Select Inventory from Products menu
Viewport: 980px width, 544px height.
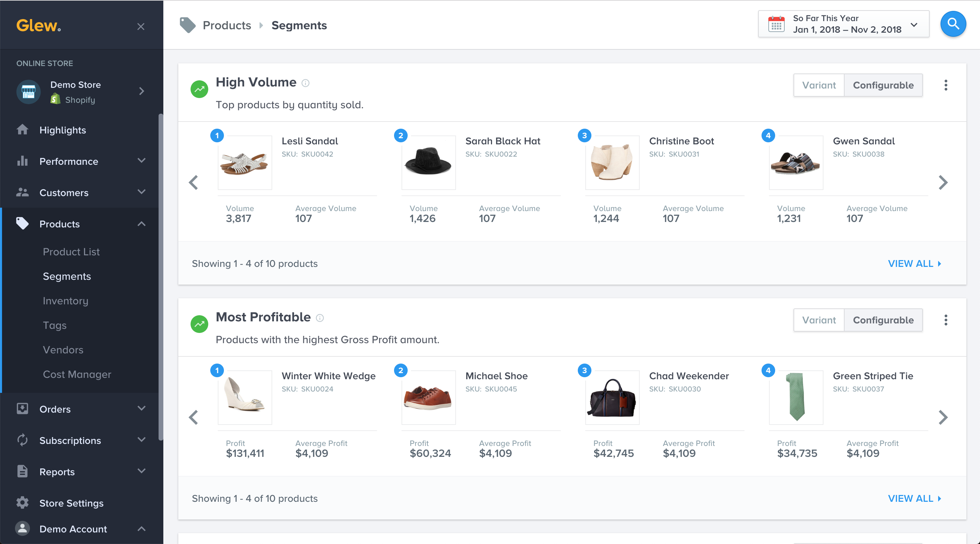click(65, 300)
